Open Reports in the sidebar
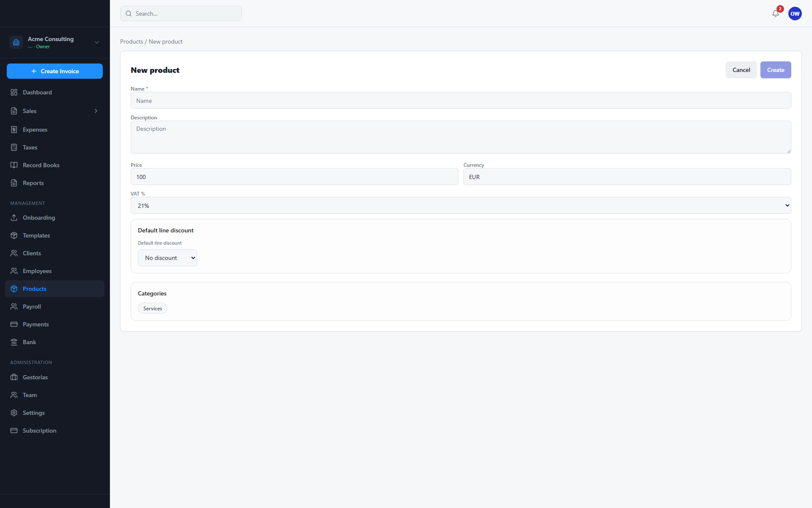Screen dimensions: 812x508 (55, 183)
